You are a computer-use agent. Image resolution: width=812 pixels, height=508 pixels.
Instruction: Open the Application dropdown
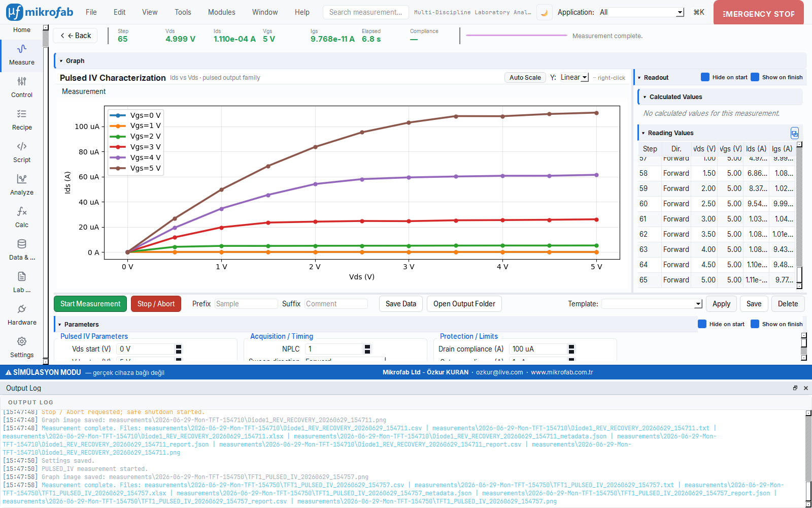tap(641, 12)
